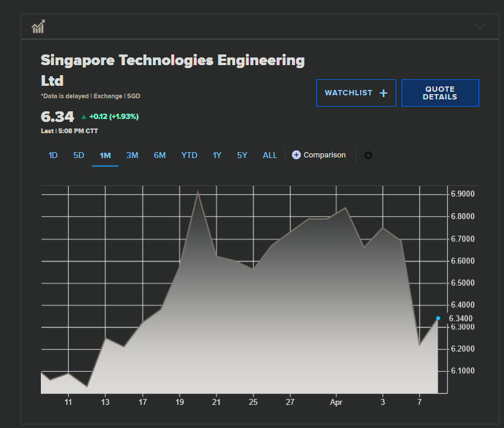Image resolution: width=504 pixels, height=428 pixels.
Task: Select the active 1M range tab
Action: point(105,155)
